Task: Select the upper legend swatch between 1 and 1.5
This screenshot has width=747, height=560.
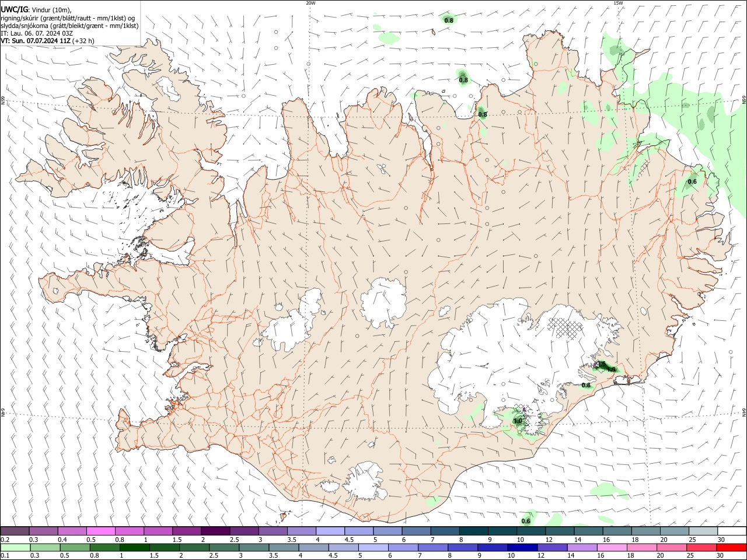Action: [158, 531]
